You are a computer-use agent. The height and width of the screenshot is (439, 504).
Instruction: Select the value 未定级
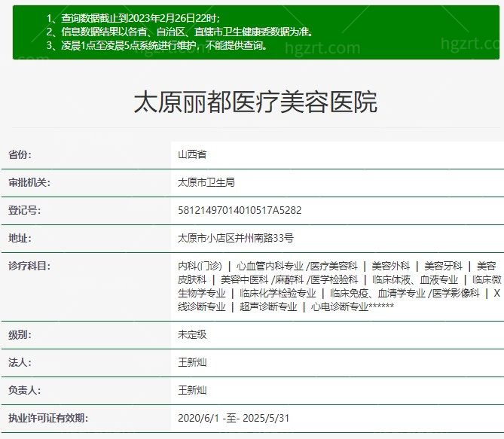192,335
